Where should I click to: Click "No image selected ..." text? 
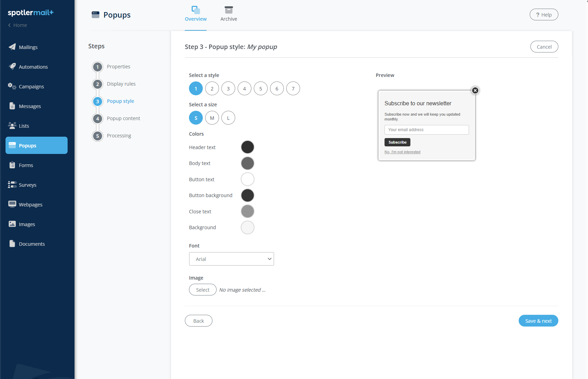coord(242,290)
